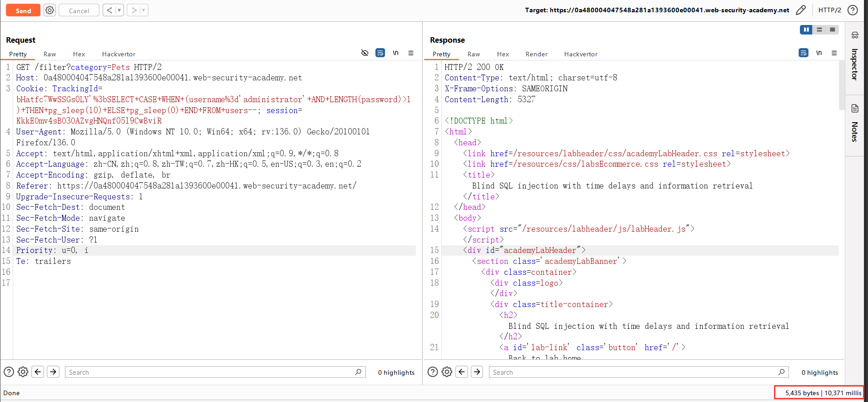
Task: Click the GET /filter?category=Pets request line
Action: (89, 67)
